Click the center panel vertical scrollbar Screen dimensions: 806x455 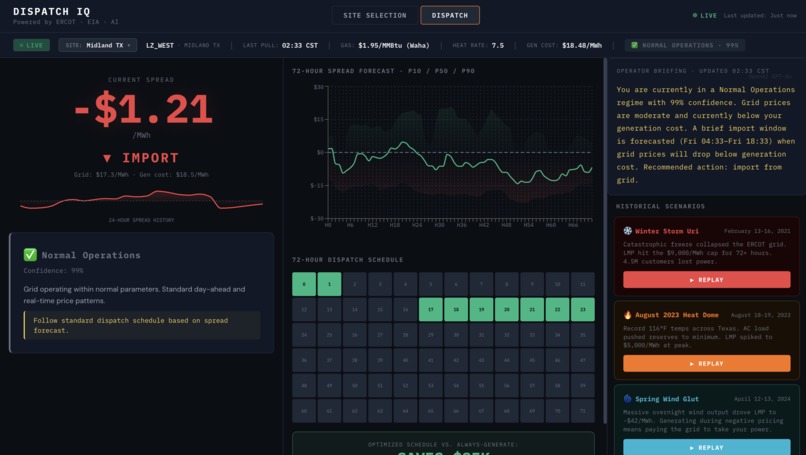click(605, 242)
